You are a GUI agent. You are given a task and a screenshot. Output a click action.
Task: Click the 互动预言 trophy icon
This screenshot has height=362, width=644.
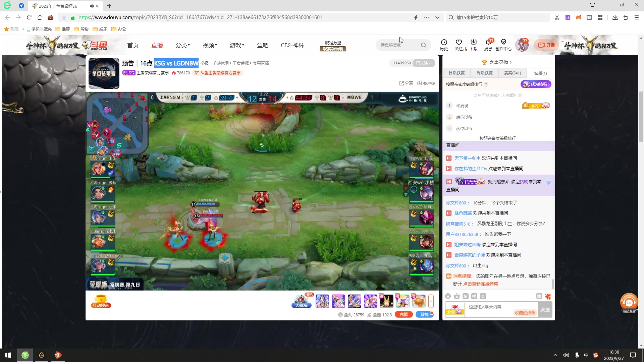(x=101, y=301)
